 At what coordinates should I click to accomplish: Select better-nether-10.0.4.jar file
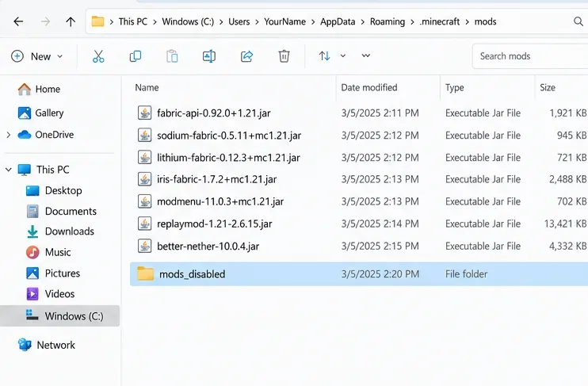208,246
